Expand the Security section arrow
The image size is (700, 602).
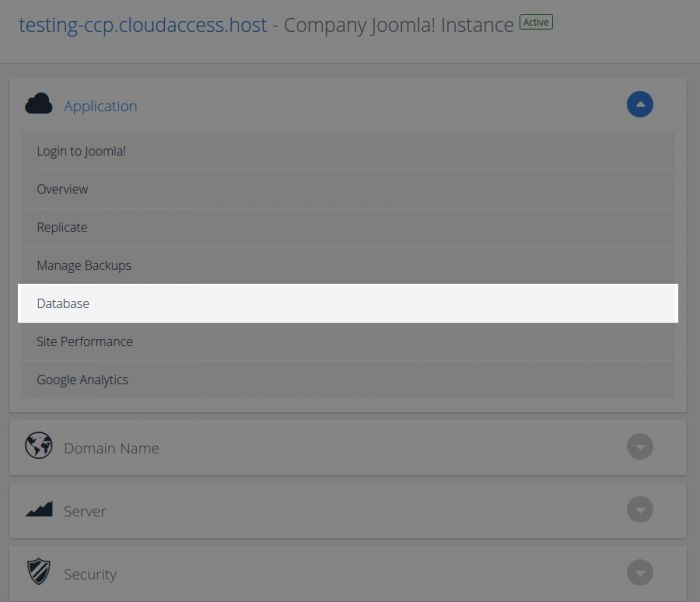coord(640,573)
